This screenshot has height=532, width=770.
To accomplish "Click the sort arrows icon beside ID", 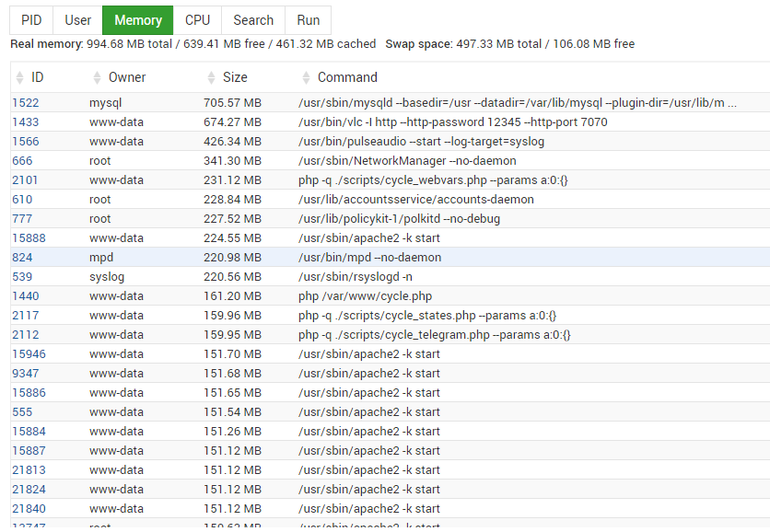I will click(20, 78).
